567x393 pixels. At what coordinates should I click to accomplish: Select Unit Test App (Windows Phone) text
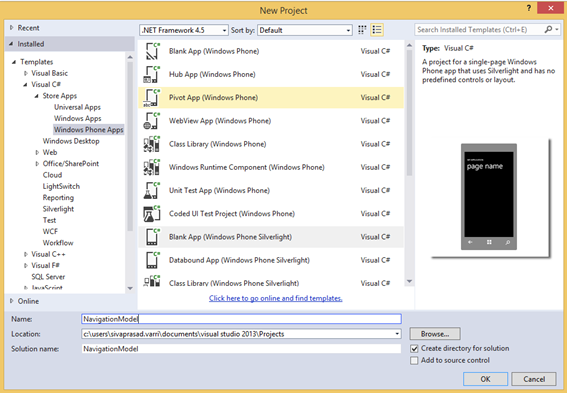[x=219, y=191]
